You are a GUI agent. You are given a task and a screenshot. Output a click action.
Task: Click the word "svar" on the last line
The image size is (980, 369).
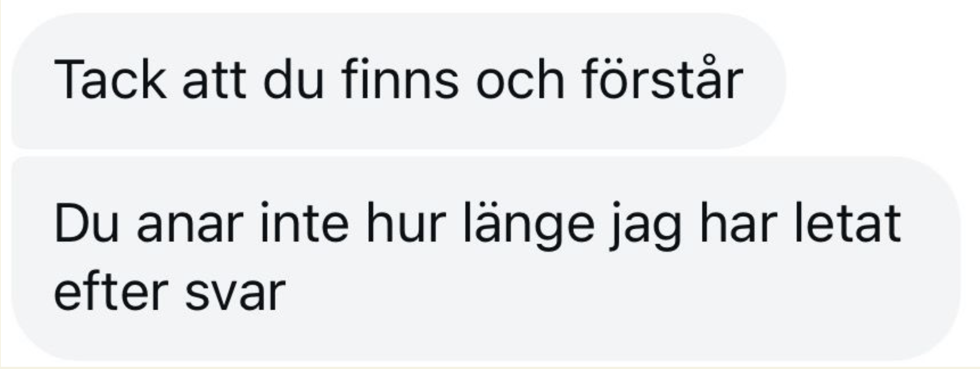[236, 295]
